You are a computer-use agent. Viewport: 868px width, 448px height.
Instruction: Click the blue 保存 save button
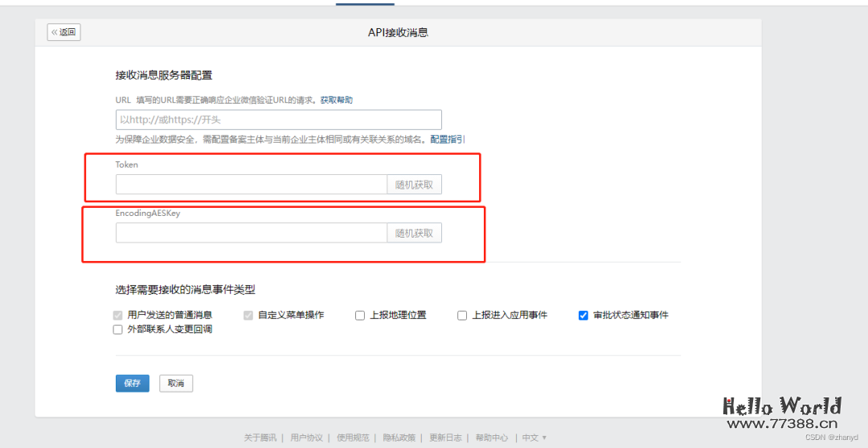coord(133,383)
